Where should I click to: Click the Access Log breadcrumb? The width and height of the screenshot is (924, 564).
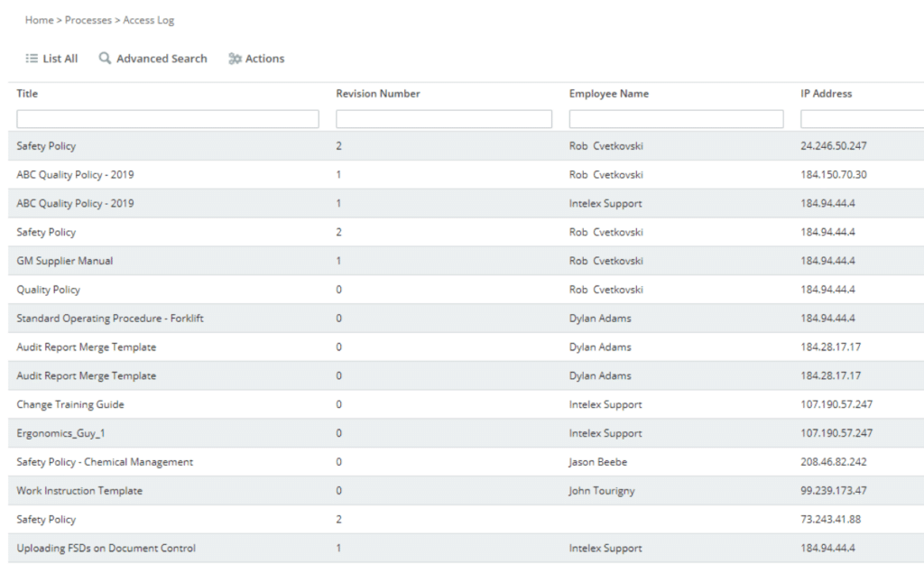(x=148, y=20)
